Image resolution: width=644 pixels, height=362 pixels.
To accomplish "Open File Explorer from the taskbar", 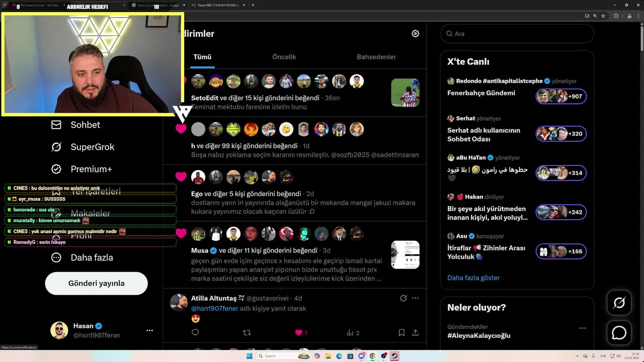I will tap(328, 356).
